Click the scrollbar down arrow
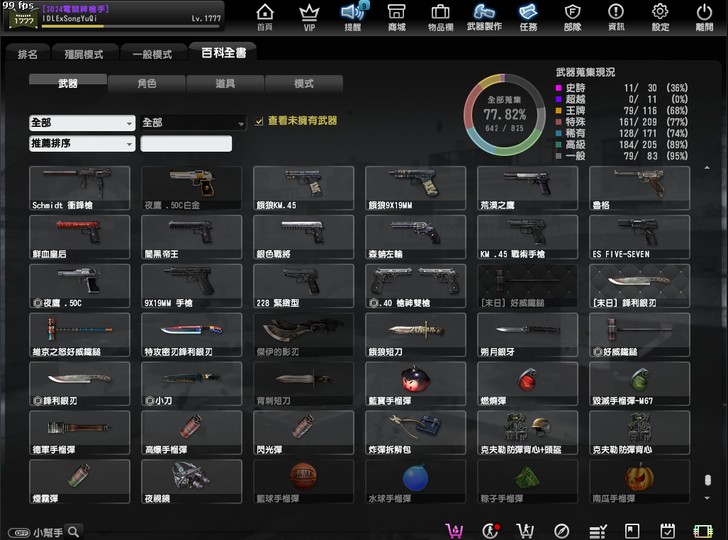 coord(707,498)
